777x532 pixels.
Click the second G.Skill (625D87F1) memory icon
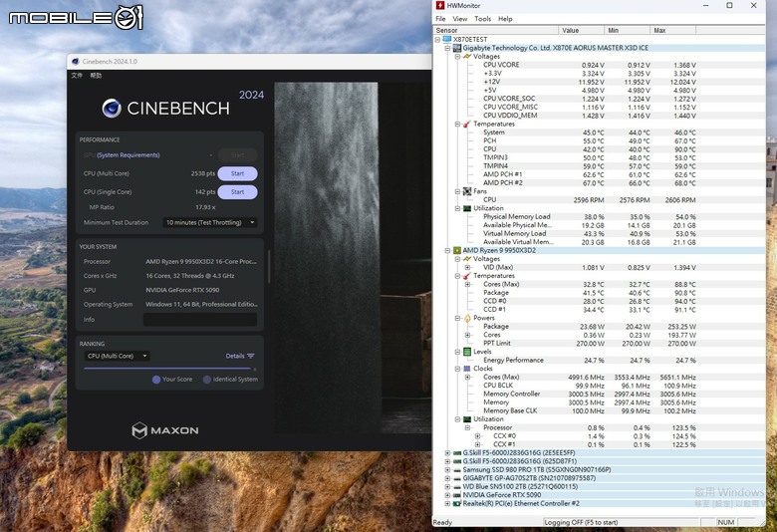457,461
